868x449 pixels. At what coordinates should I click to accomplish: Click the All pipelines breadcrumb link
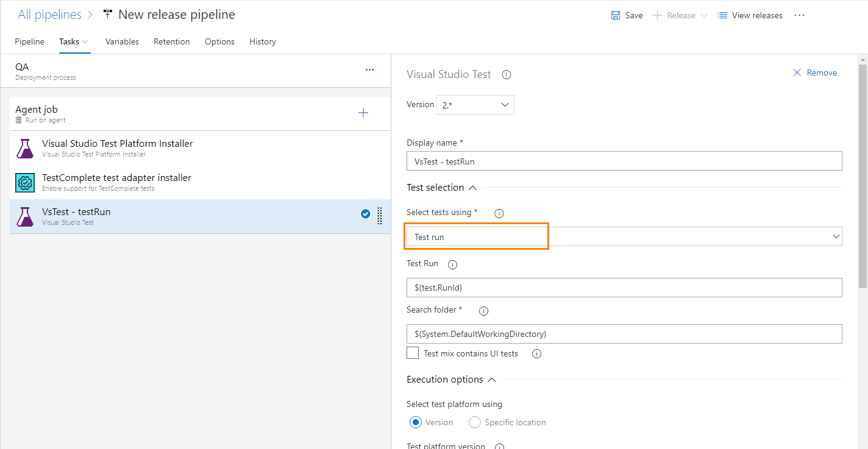coord(49,14)
